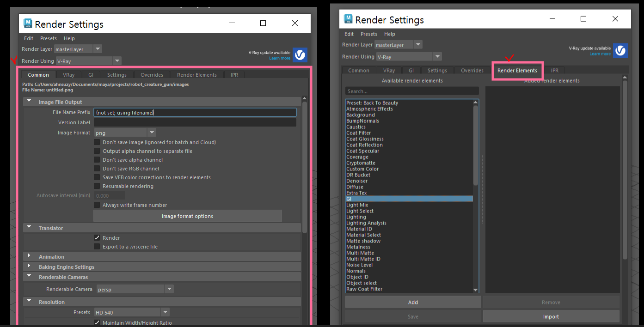Viewport: 644px width, 327px height.
Task: Switch to VRay tab in left window
Action: click(x=69, y=75)
